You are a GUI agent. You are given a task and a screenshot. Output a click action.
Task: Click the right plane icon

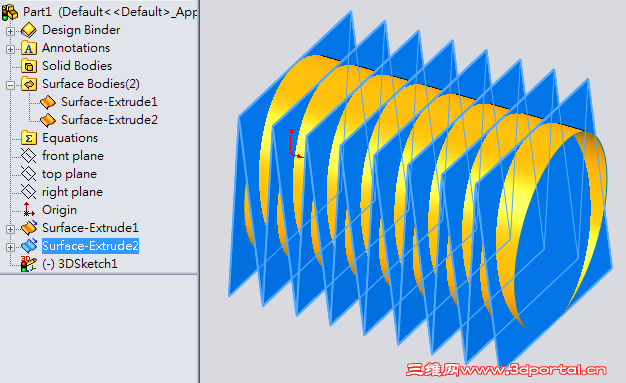(29, 192)
